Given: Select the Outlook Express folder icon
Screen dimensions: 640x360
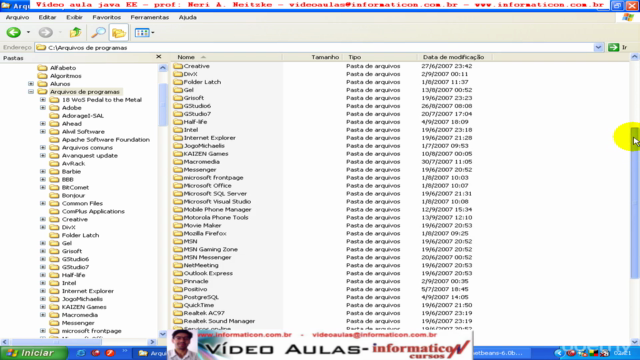Looking at the screenshot, I should tap(178, 273).
